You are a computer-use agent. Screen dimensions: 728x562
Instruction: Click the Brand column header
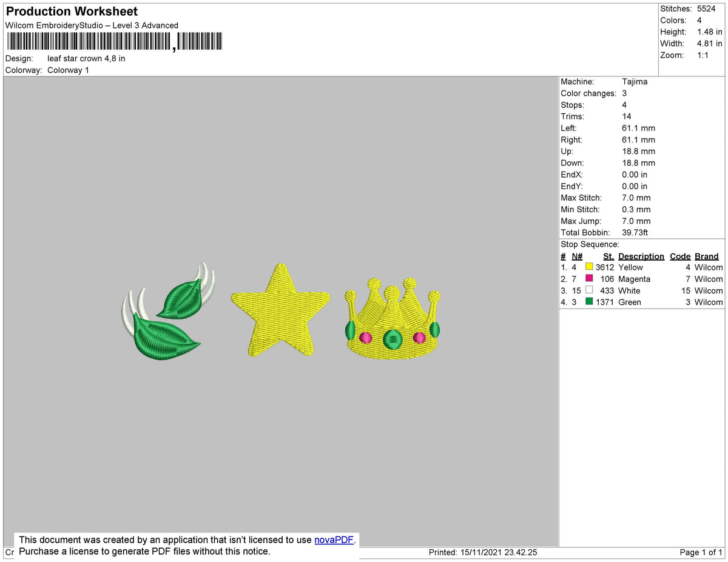[x=706, y=256]
